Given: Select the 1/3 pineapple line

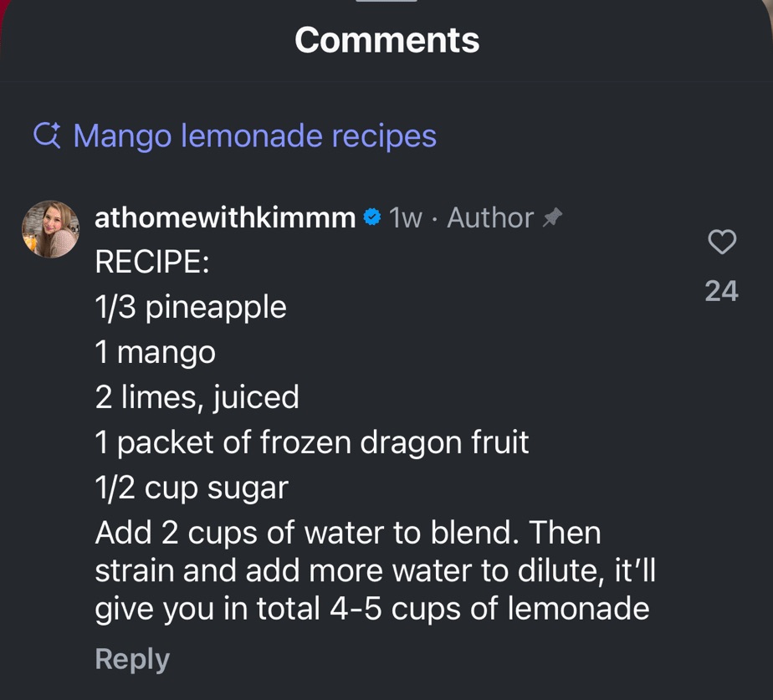Looking at the screenshot, I should (191, 307).
